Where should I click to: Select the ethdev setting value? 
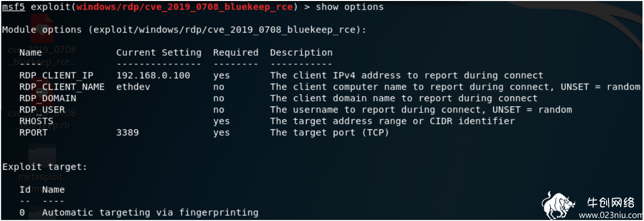pos(133,87)
